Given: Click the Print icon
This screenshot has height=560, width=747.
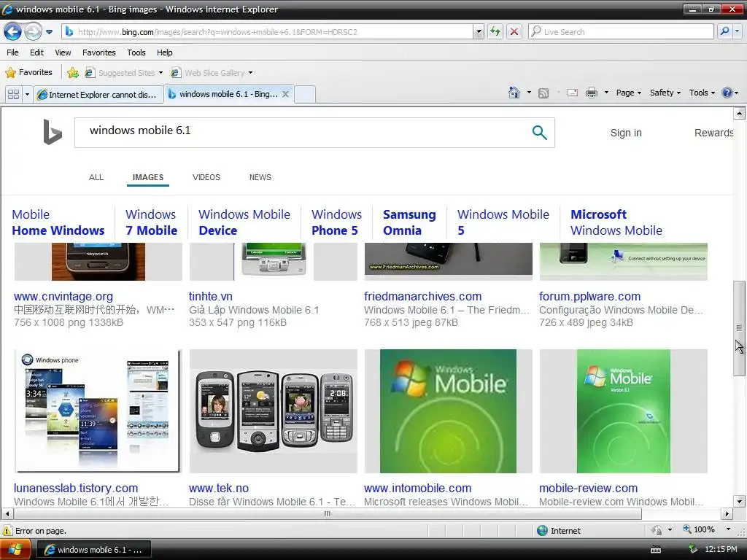Looking at the screenshot, I should coord(591,93).
